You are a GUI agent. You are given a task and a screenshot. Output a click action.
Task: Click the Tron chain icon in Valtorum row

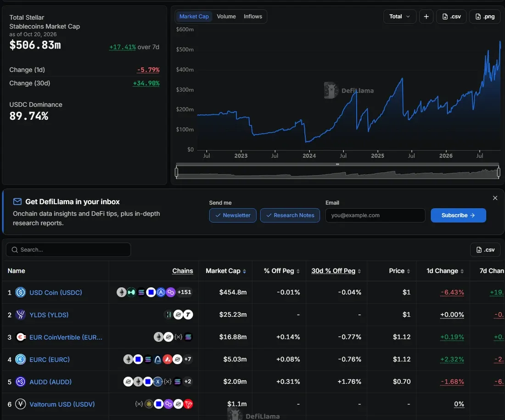point(188,404)
